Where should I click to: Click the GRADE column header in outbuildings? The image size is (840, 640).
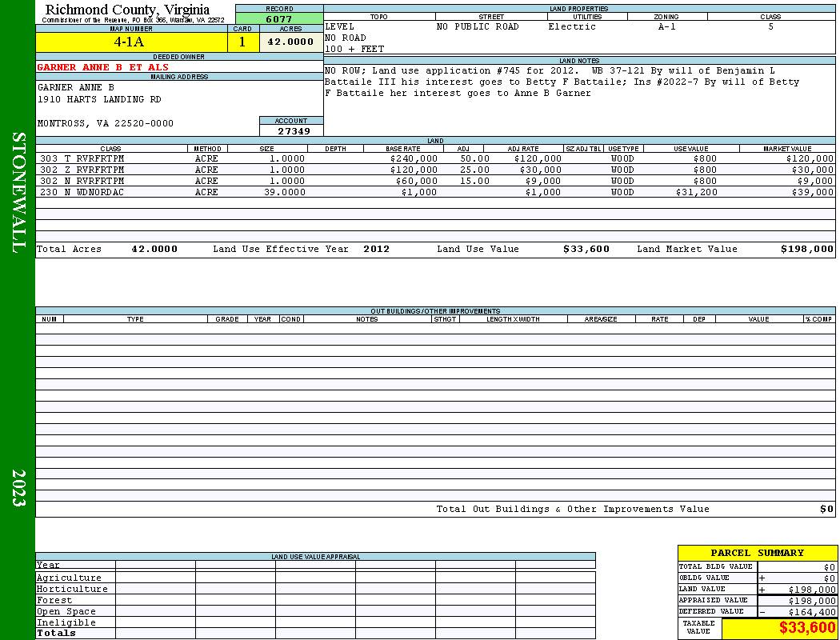(x=227, y=319)
